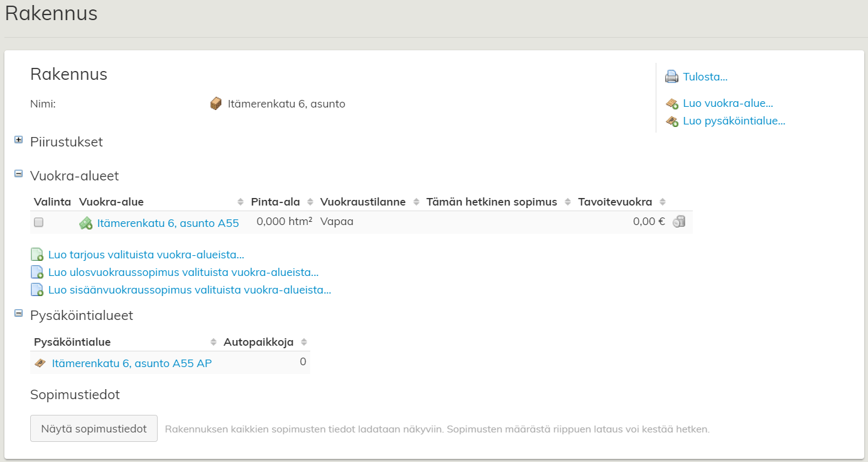Click the Tulosta... print link
The height and width of the screenshot is (462, 868).
(x=705, y=77)
